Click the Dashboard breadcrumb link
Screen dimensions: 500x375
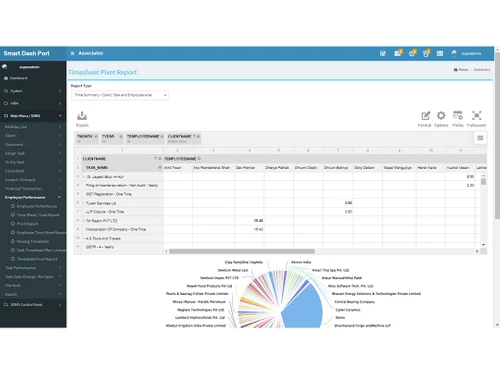pyautogui.click(x=482, y=70)
